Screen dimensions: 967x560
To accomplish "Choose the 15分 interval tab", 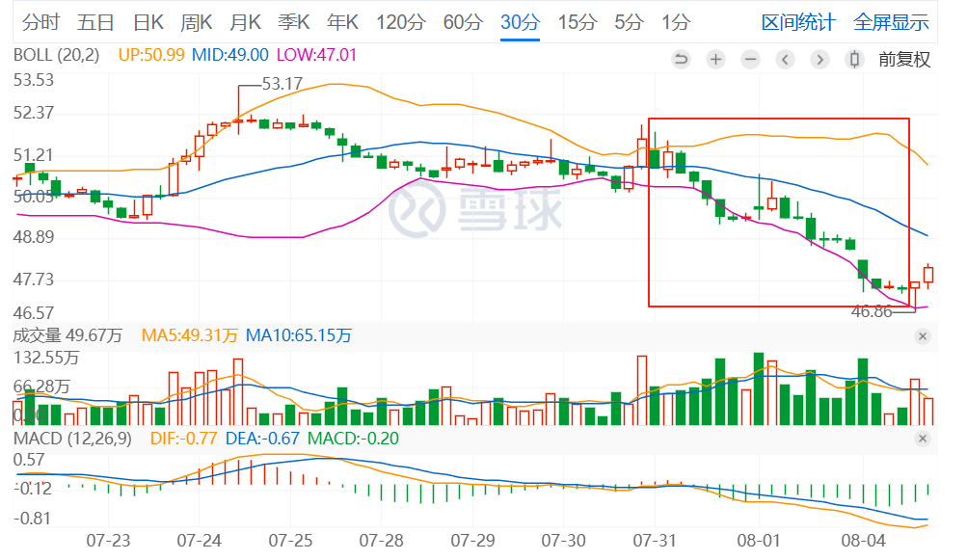I will point(578,23).
